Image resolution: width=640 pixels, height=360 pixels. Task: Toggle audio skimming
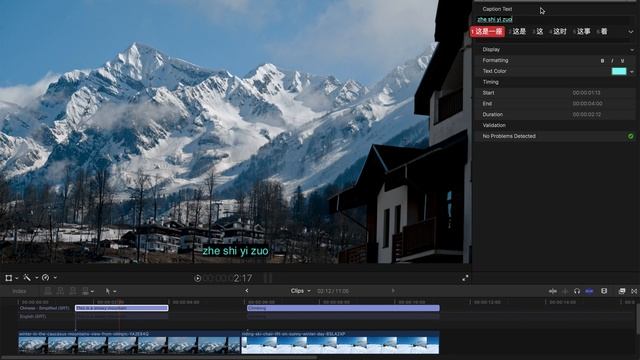click(x=565, y=291)
